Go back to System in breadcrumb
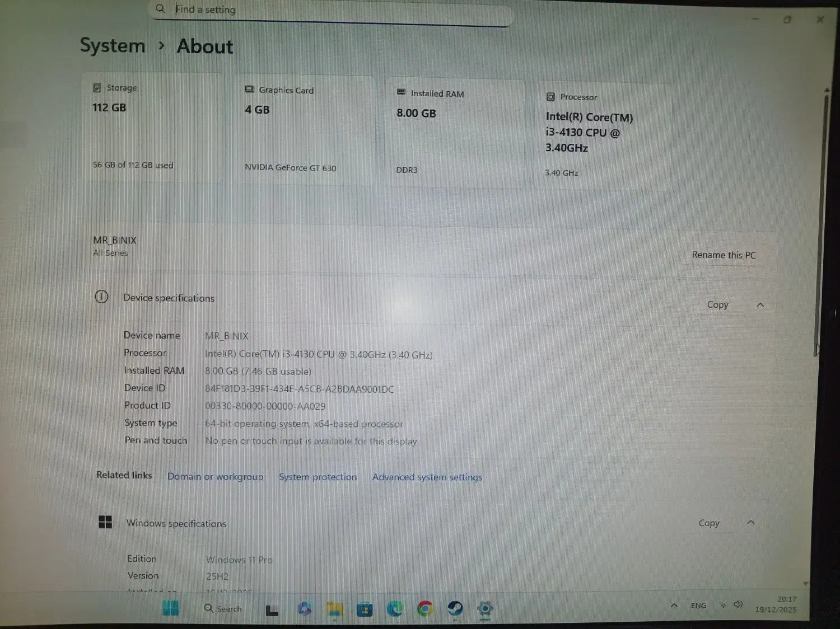The width and height of the screenshot is (840, 629). point(113,45)
